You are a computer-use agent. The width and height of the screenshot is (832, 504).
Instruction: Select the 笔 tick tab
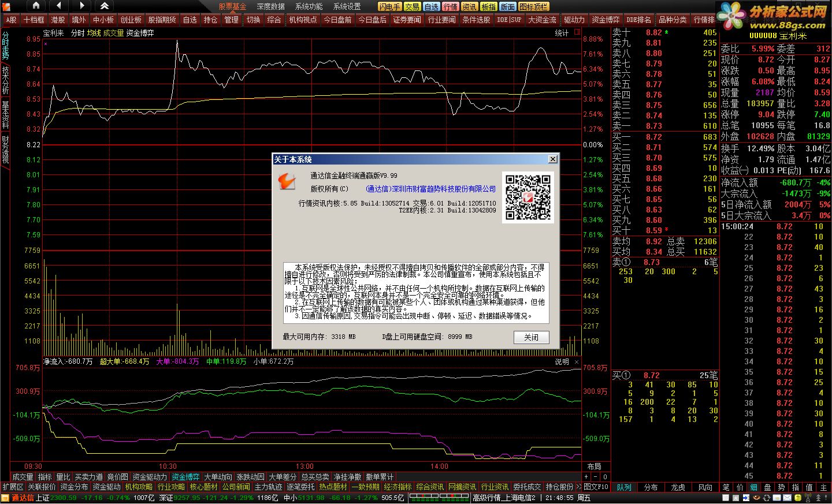tap(726, 487)
